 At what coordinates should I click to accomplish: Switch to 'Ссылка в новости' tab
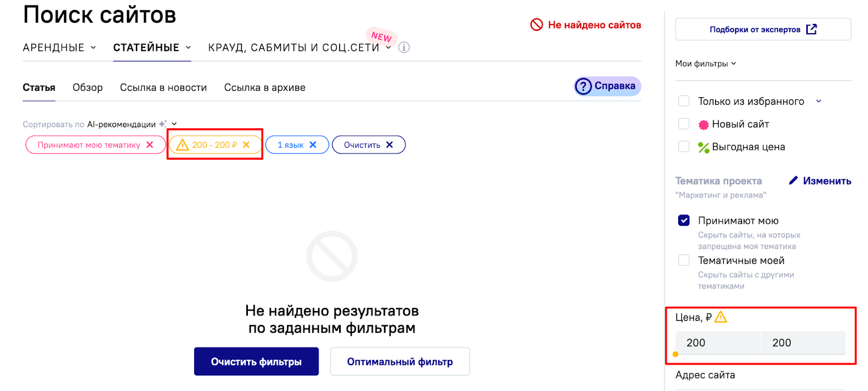(x=163, y=87)
